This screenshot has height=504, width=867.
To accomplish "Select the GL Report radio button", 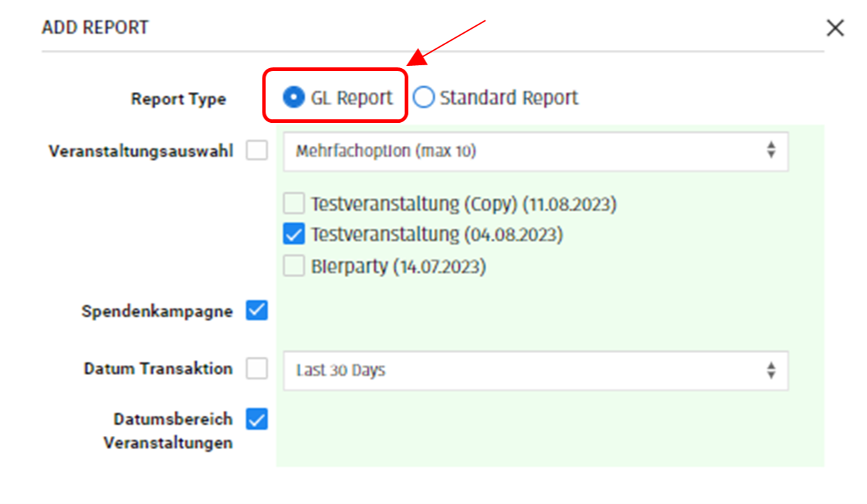I will click(293, 98).
